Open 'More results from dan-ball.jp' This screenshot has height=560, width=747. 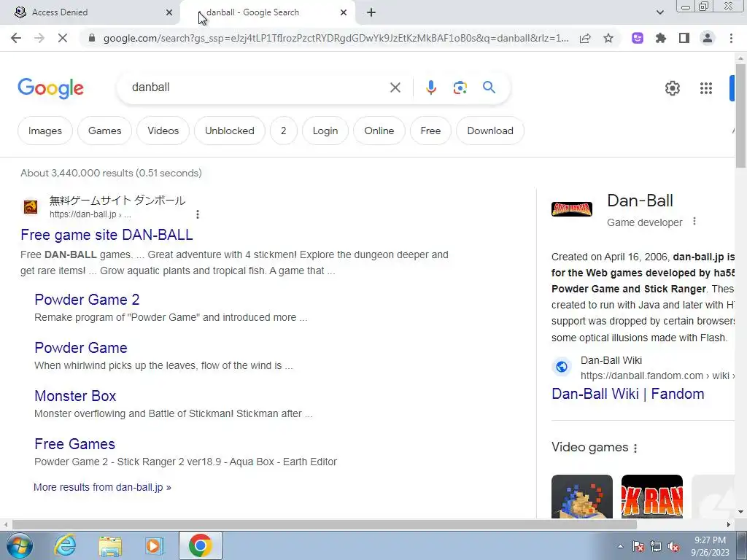point(102,487)
